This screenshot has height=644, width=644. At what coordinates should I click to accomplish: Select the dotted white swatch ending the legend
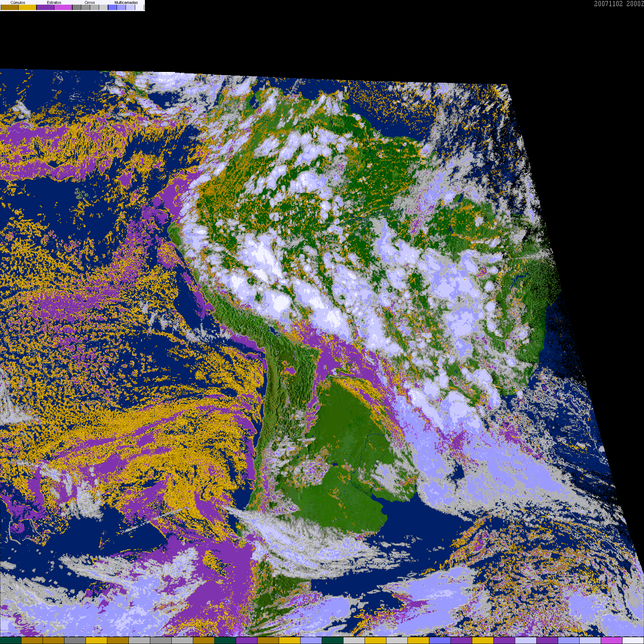(140, 7)
